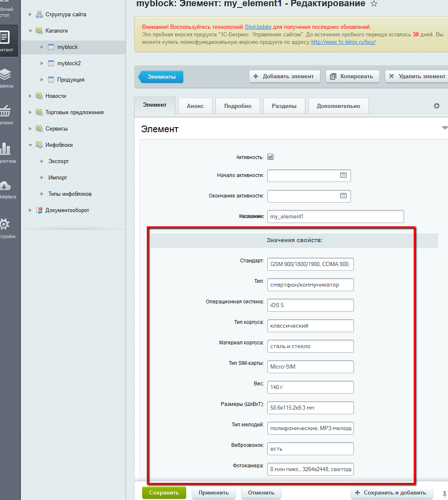Focus the Название input field
The width and height of the screenshot is (448, 500).
(x=335, y=216)
